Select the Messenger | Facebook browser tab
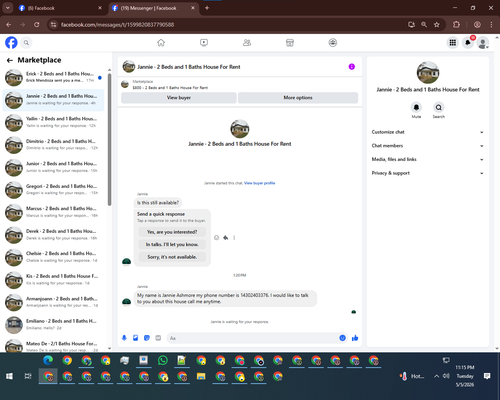 coord(153,8)
